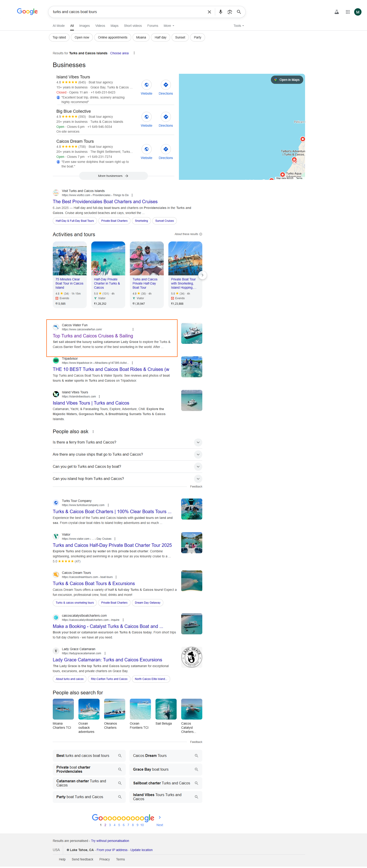Viewport: 367px width, 868px height.
Task: Apply the Half day filter chip
Action: 161,37
